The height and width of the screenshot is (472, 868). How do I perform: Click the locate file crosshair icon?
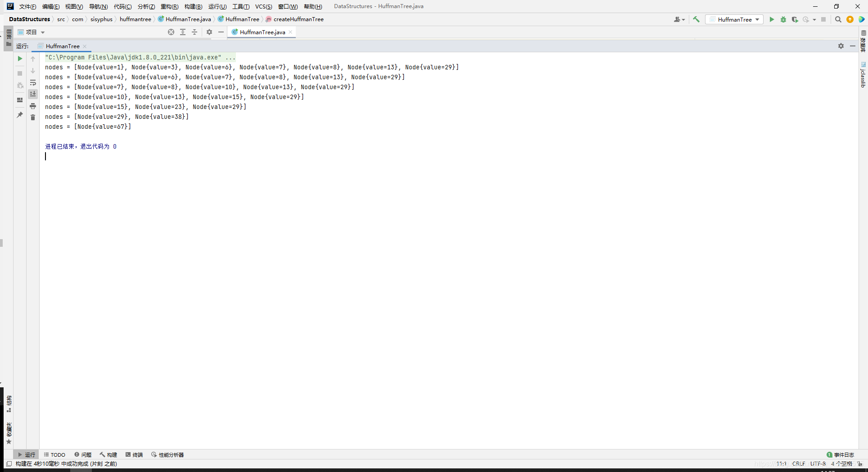pyautogui.click(x=171, y=32)
